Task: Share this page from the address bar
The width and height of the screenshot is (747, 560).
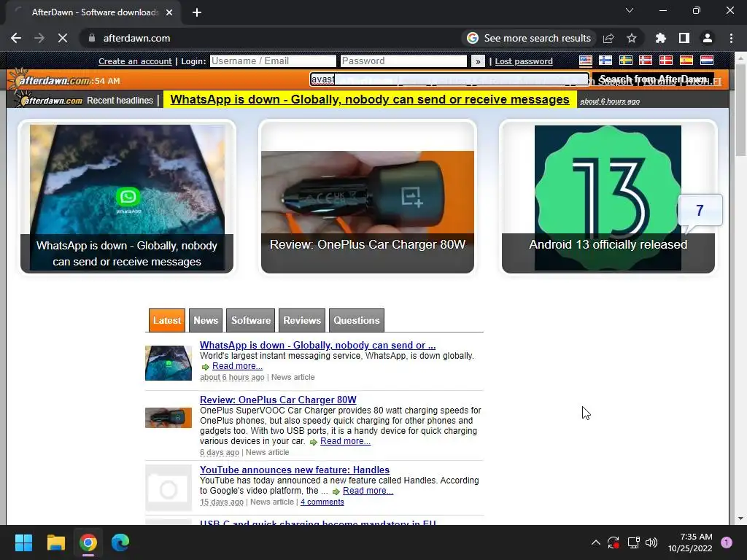Action: tap(608, 38)
